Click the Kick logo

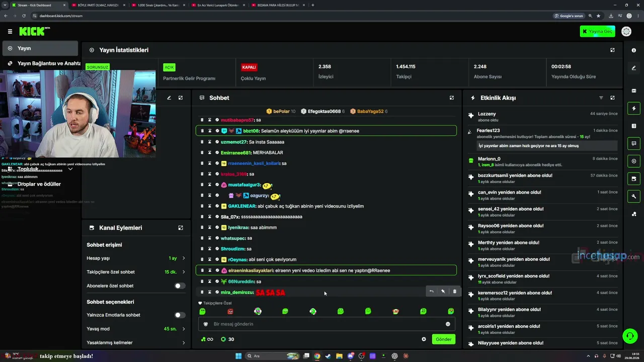pyautogui.click(x=34, y=31)
